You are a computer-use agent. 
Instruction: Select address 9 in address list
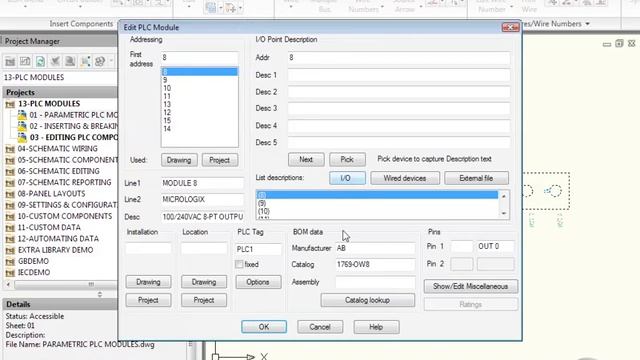[x=199, y=80]
